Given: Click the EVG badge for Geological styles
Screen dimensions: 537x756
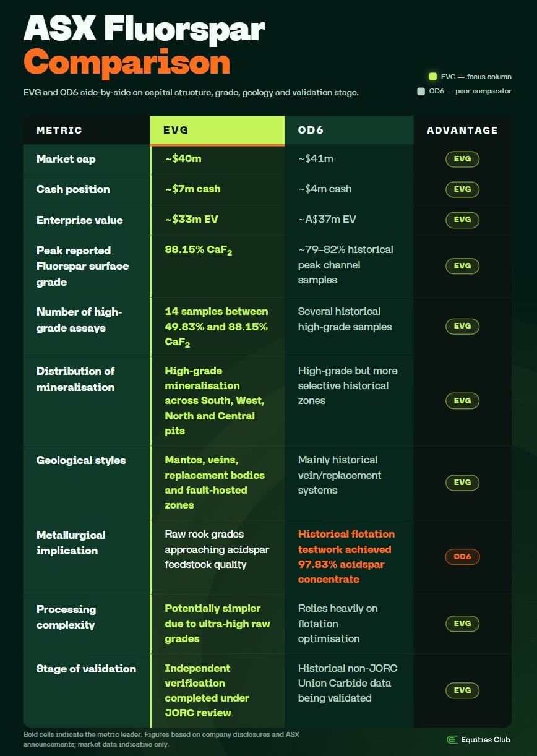Looking at the screenshot, I should 462,483.
